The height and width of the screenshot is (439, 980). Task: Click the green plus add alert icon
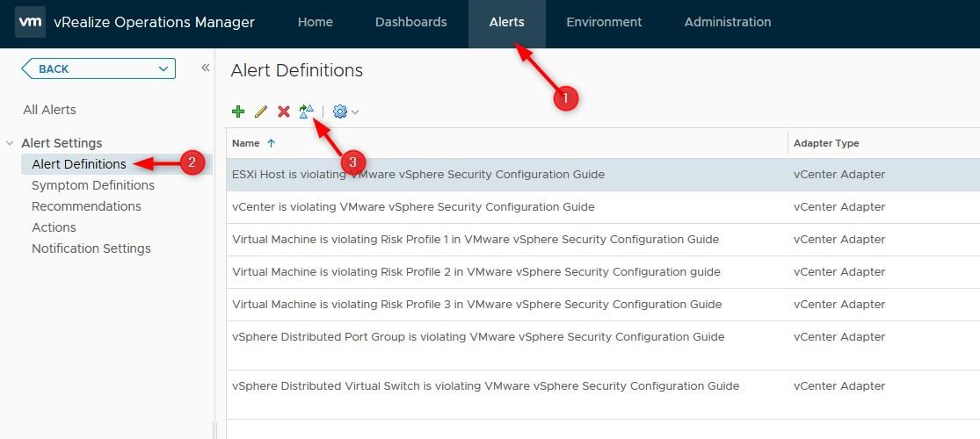[237, 112]
